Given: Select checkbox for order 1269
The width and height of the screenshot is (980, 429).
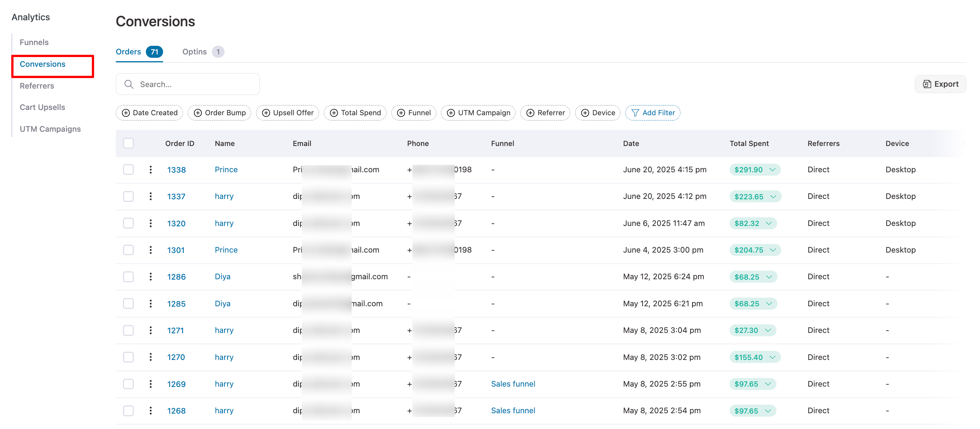Looking at the screenshot, I should coord(129,384).
